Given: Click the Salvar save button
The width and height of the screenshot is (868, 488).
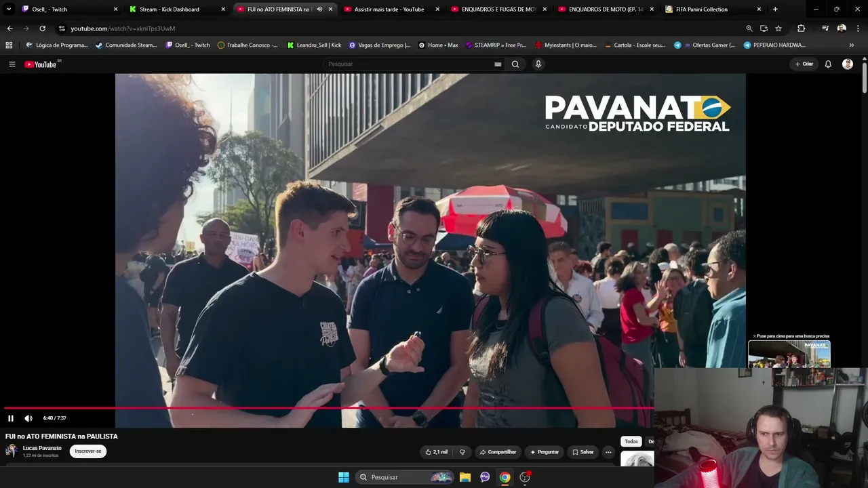Looking at the screenshot, I should 583,452.
